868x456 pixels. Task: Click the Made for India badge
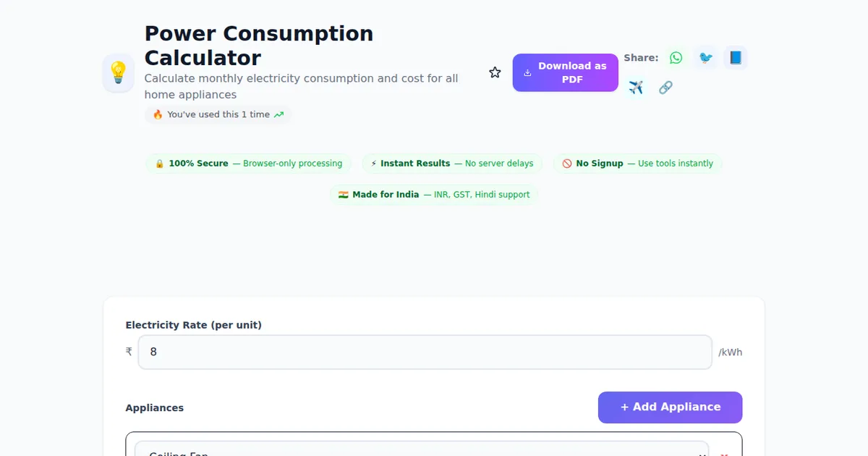[x=434, y=195]
